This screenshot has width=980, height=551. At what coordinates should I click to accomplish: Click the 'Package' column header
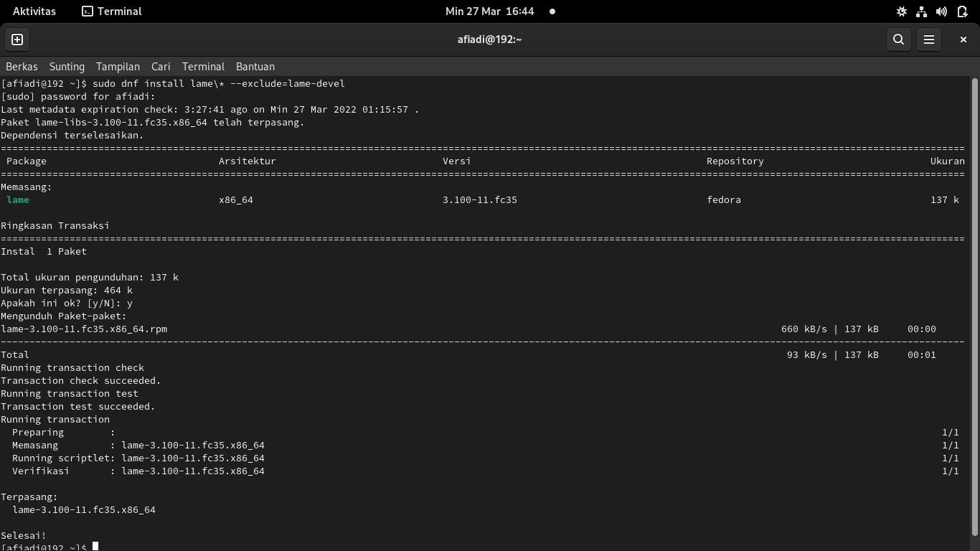27,161
